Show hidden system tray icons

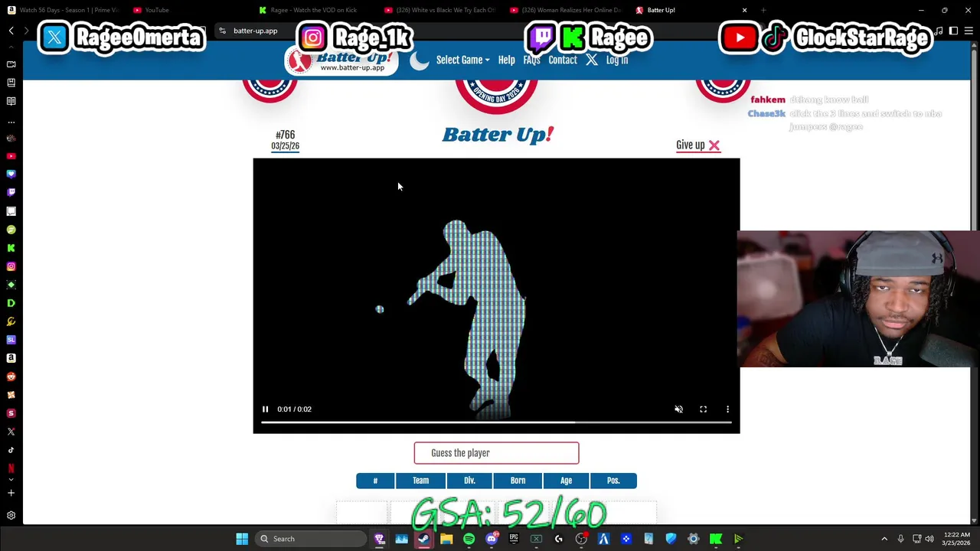[x=884, y=539]
